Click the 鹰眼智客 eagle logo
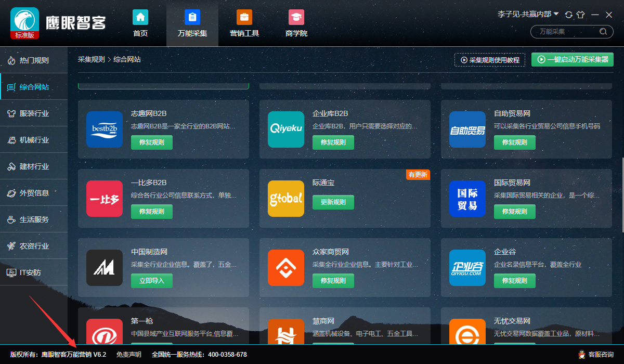 pyautogui.click(x=24, y=23)
